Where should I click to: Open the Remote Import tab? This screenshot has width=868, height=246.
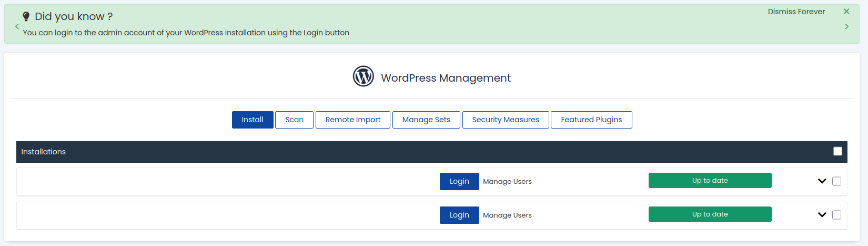(x=353, y=120)
